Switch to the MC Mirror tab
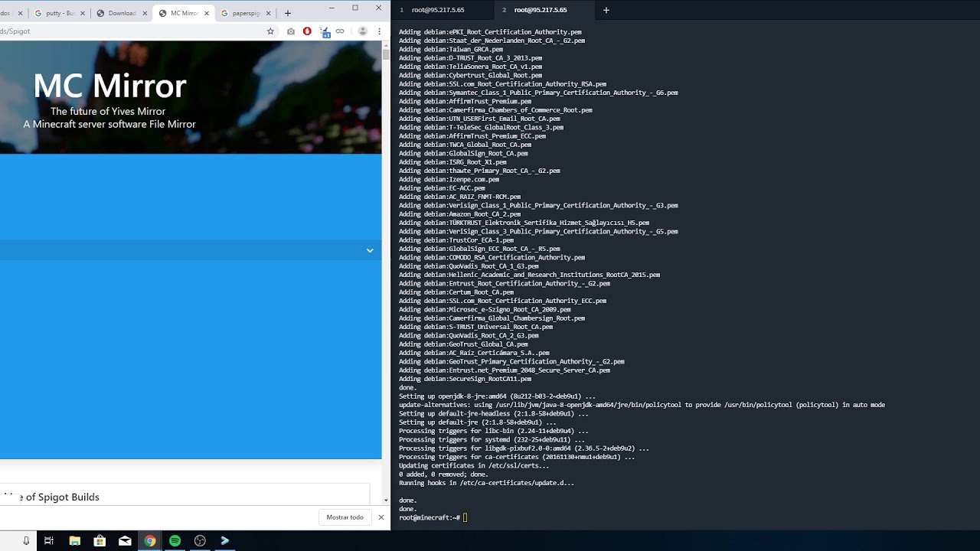980x551 pixels. point(183,13)
